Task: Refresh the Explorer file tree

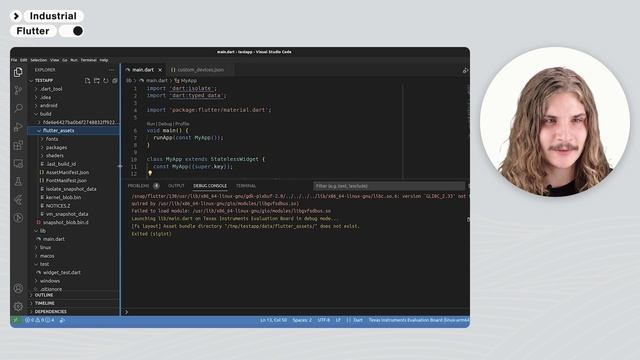Action: pos(106,80)
